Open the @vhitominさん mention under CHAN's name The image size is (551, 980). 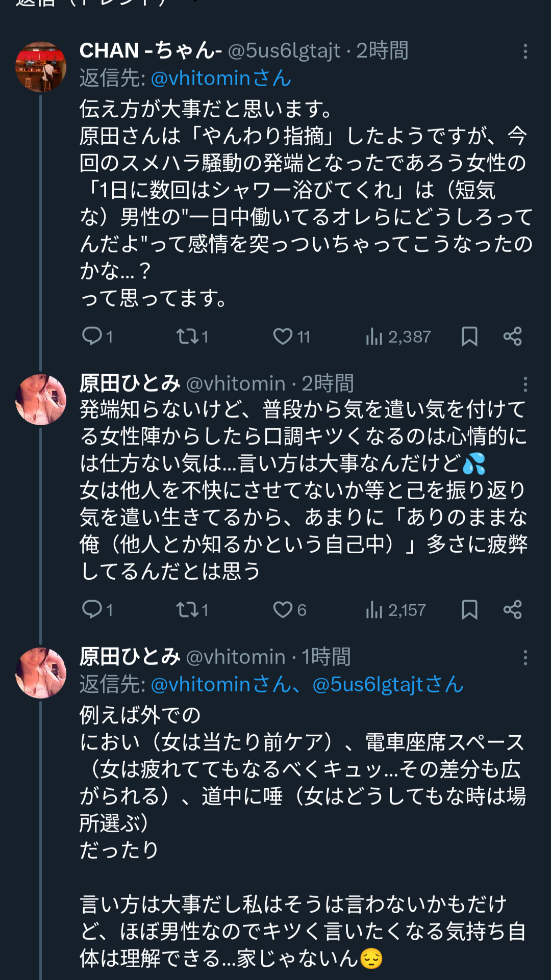[221, 79]
